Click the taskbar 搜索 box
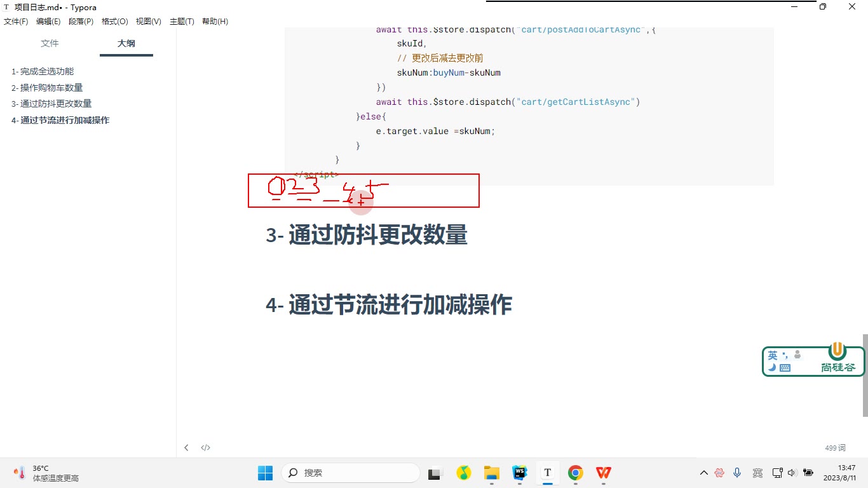Screen dimensions: 868x488 tap(351, 473)
